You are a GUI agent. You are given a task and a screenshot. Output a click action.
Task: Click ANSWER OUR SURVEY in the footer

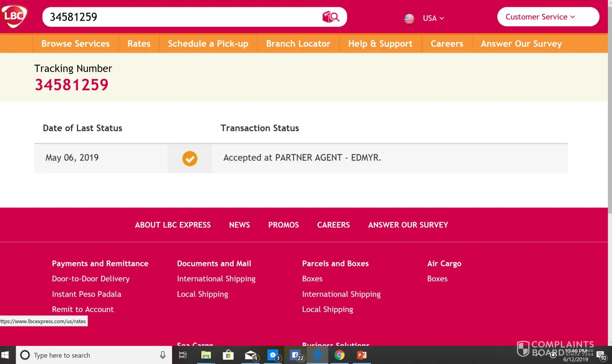point(408,225)
